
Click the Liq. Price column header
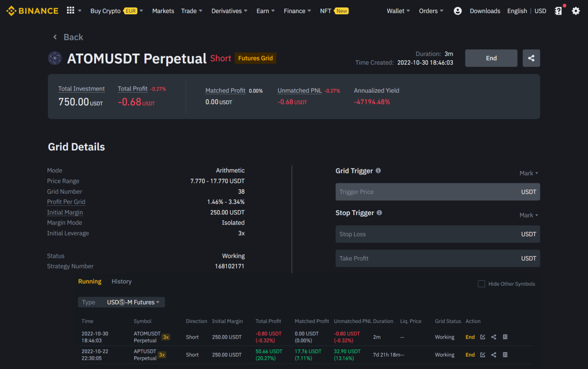pyautogui.click(x=411, y=321)
